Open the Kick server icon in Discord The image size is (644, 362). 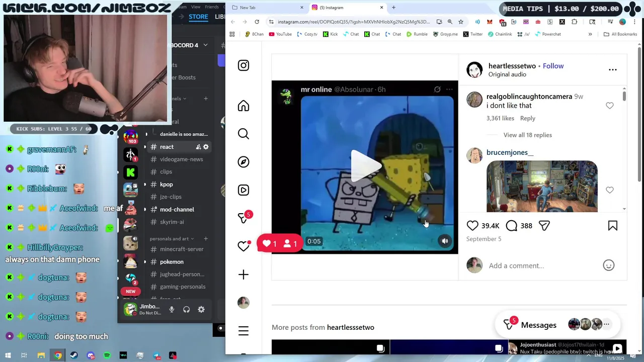pyautogui.click(x=131, y=172)
